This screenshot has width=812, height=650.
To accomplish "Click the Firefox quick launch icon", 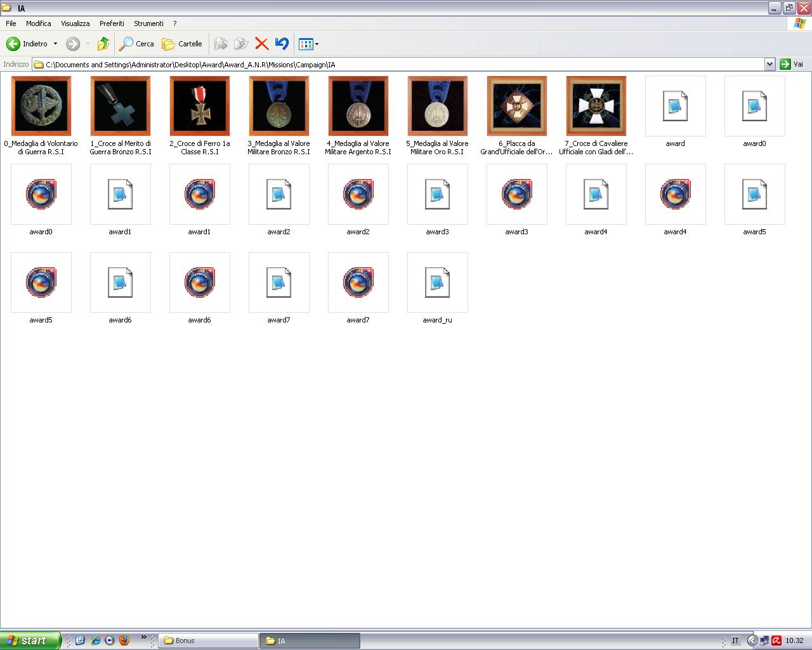I will click(x=124, y=640).
